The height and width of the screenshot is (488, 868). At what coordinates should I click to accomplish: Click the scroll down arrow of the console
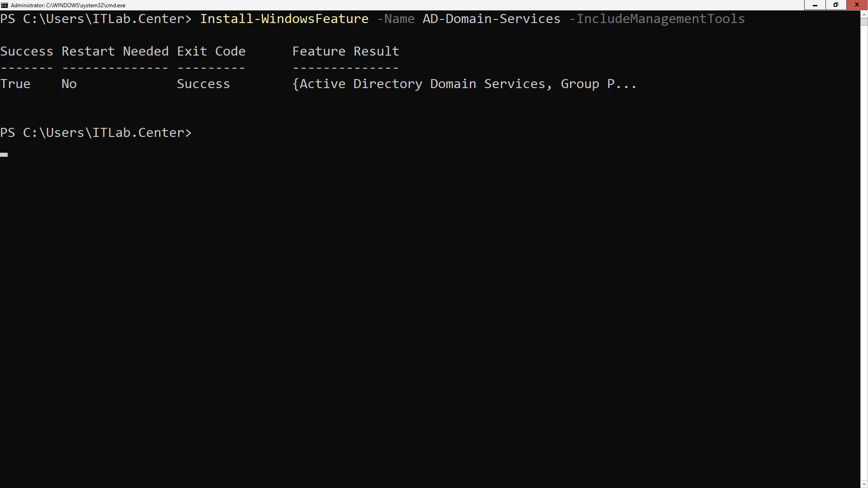click(x=864, y=484)
